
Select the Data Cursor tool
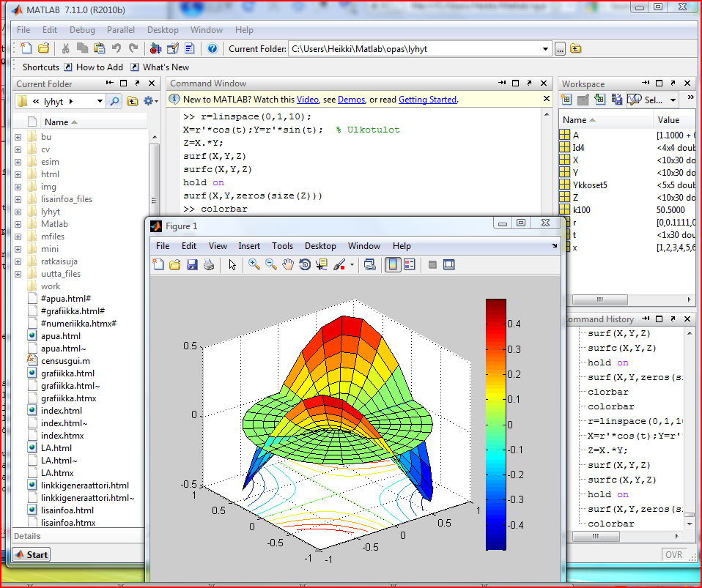tap(321, 265)
